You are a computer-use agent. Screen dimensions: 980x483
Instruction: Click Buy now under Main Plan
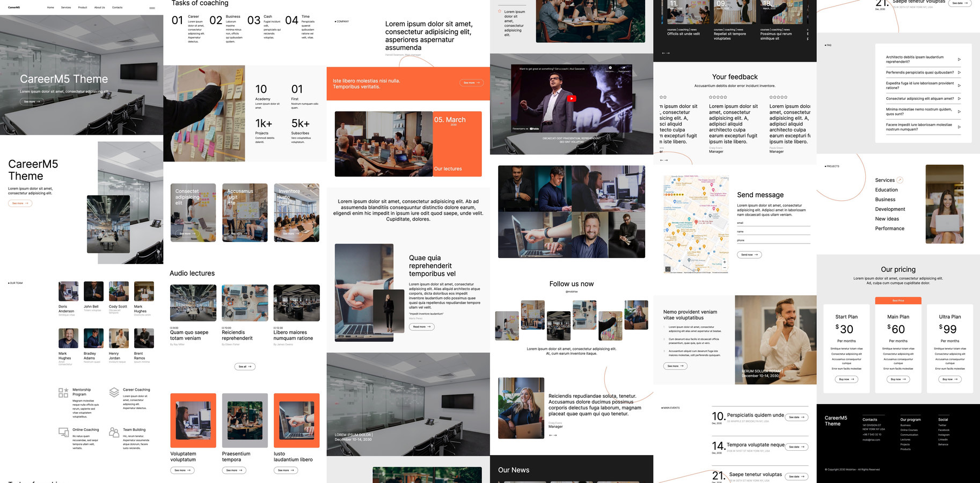[898, 379]
